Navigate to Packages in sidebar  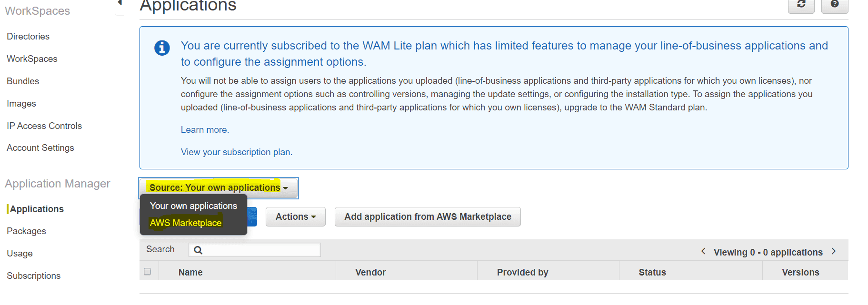[26, 231]
